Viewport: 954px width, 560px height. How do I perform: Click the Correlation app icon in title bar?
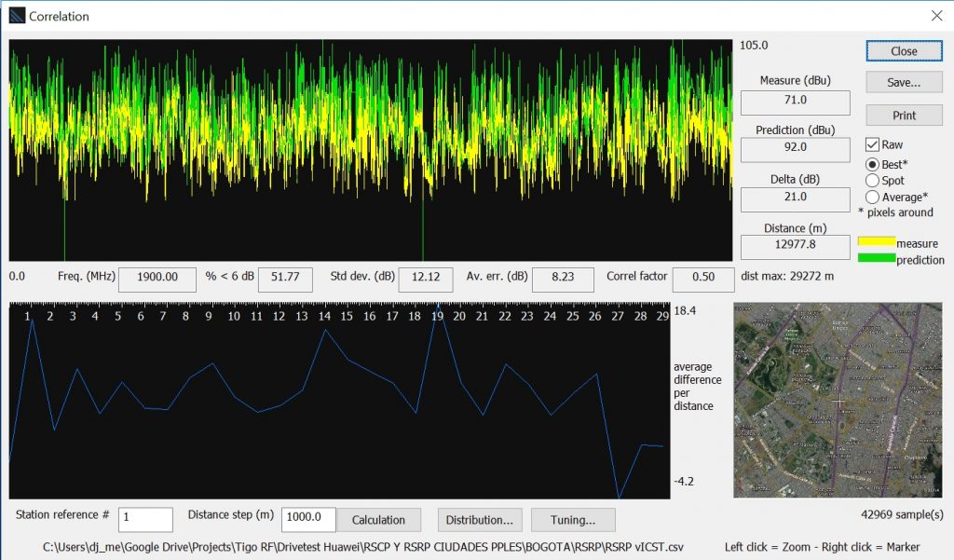(16, 16)
